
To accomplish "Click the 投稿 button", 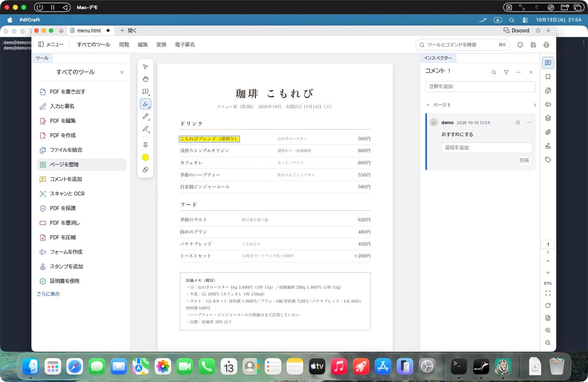I will pos(524,161).
